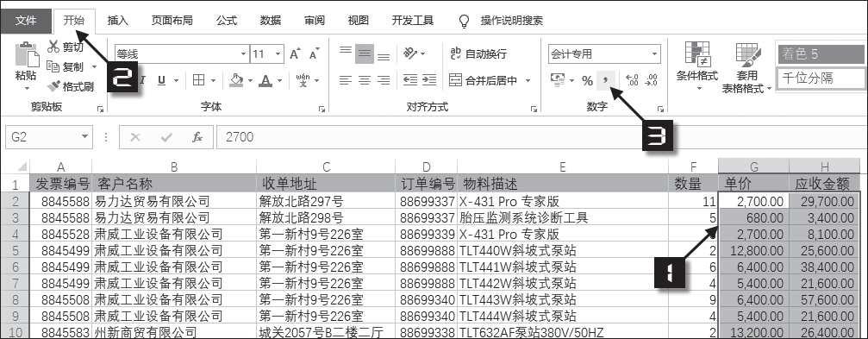
Task: Decrease decimal places
Action: (652, 81)
